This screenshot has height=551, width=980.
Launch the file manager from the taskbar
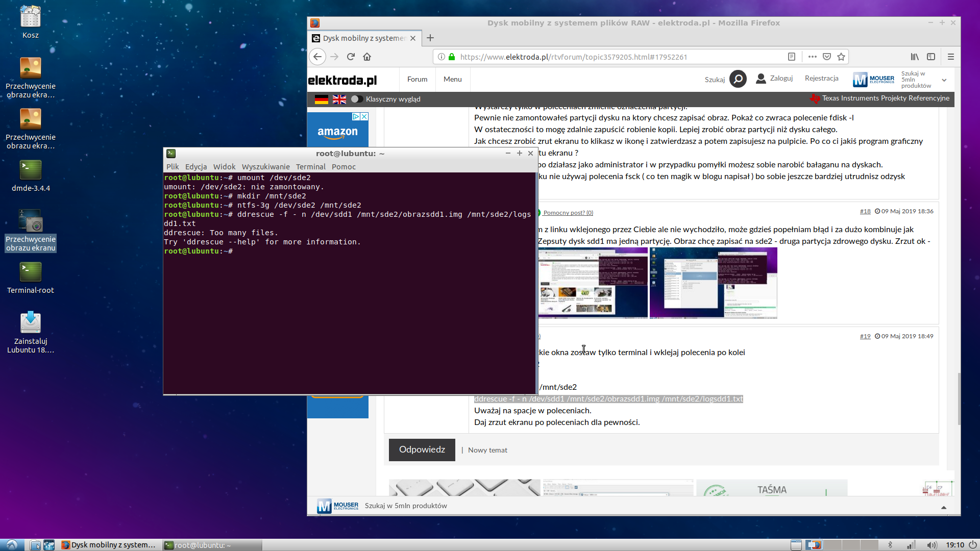tap(35, 545)
